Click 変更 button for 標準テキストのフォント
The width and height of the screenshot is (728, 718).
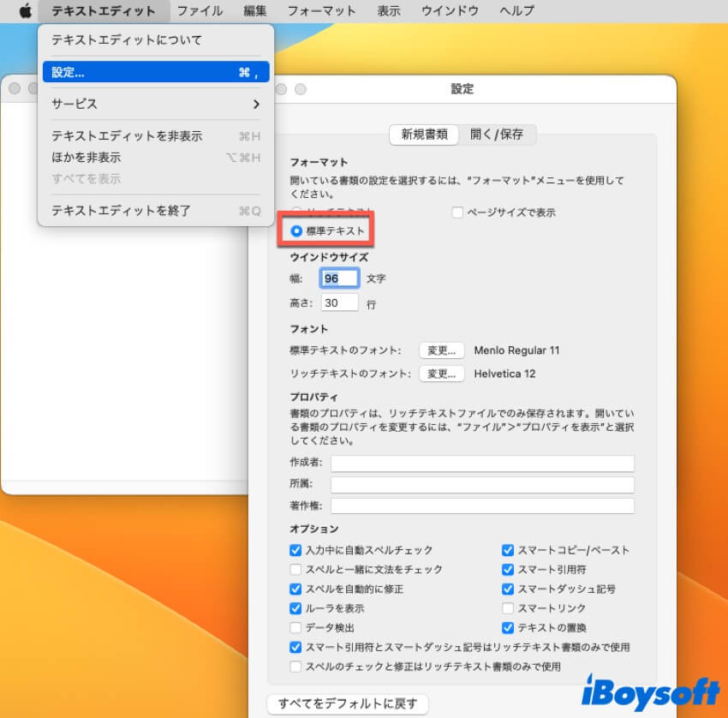tap(442, 350)
